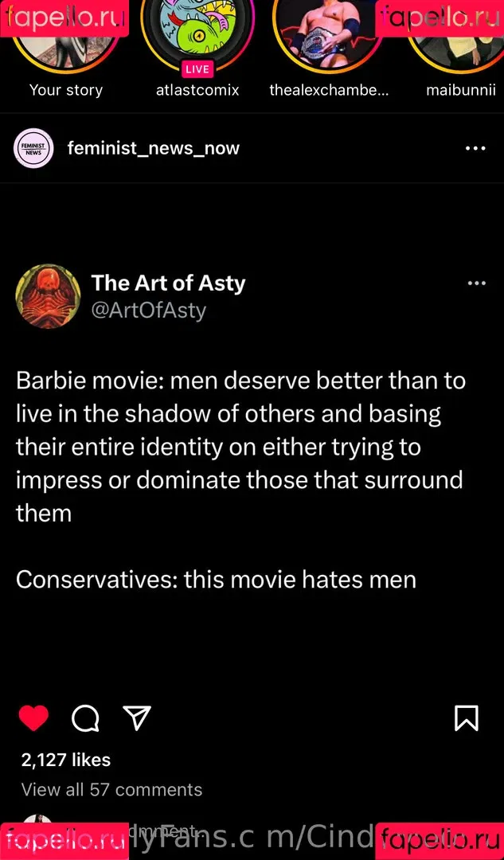
Task: Open feminist_news_now profile avatar
Action: 33,148
